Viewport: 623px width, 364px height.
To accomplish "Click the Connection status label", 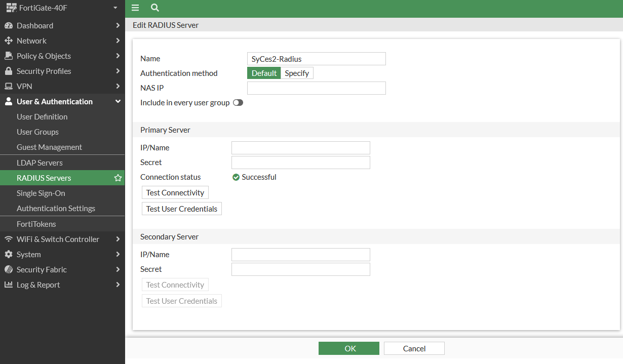I will pyautogui.click(x=171, y=177).
